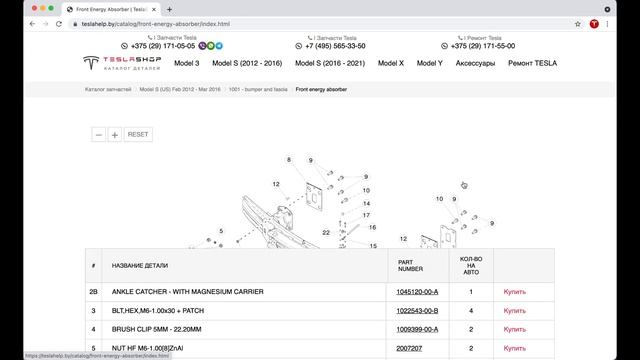The height and width of the screenshot is (360, 640).
Task: Go to 1001 - bumper and fascia breadcrumb
Action: pyautogui.click(x=258, y=89)
